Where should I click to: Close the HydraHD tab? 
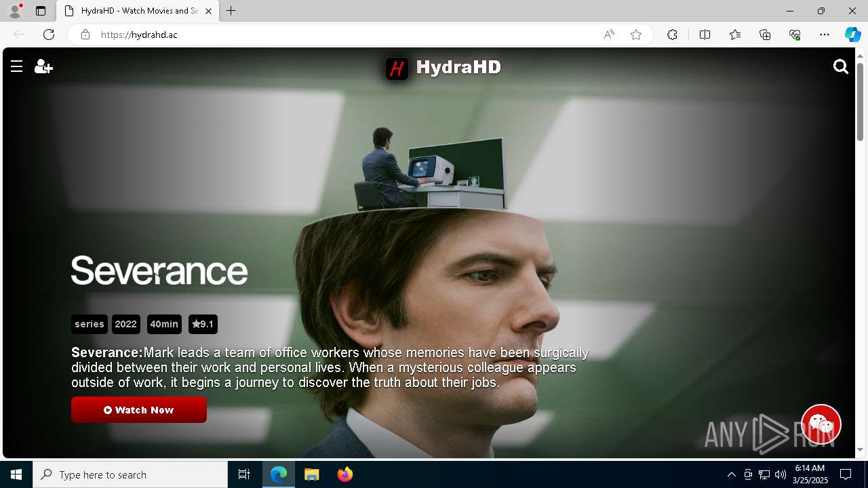point(208,11)
